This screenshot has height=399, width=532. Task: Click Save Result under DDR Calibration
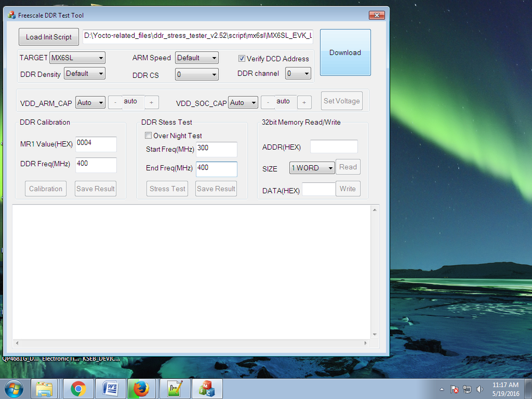pyautogui.click(x=95, y=189)
